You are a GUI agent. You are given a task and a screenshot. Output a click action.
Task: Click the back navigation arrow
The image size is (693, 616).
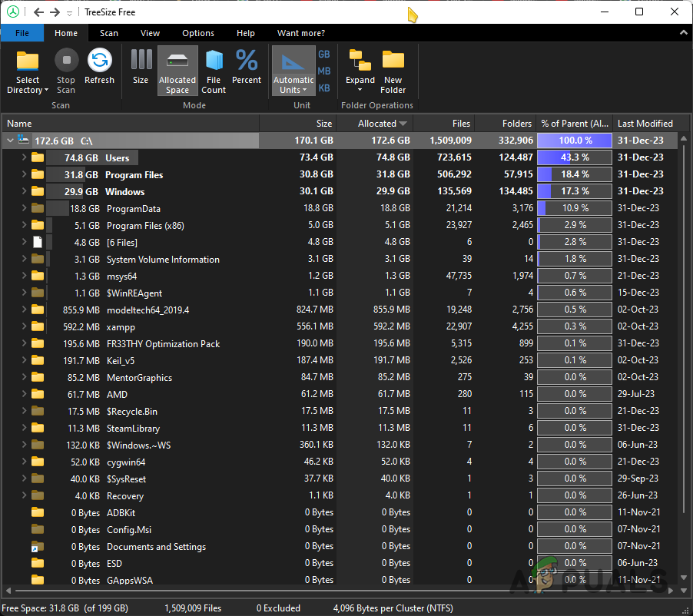(38, 12)
